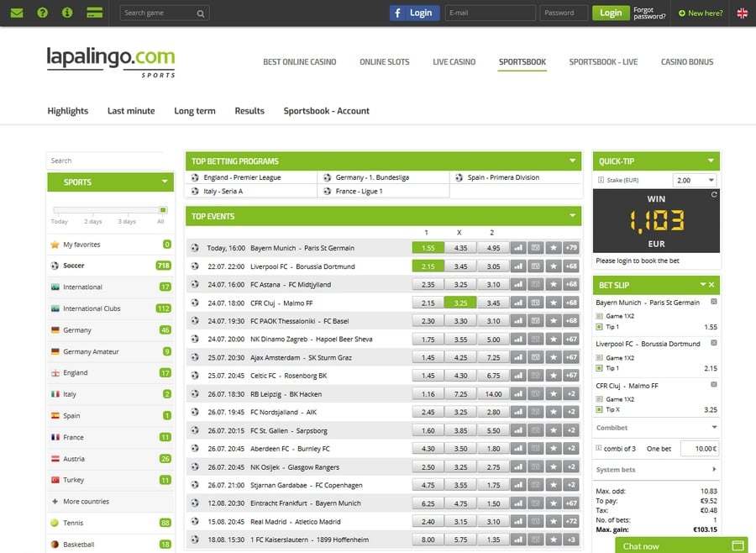Expand the System bets section
This screenshot has width=756, height=553.
point(715,469)
